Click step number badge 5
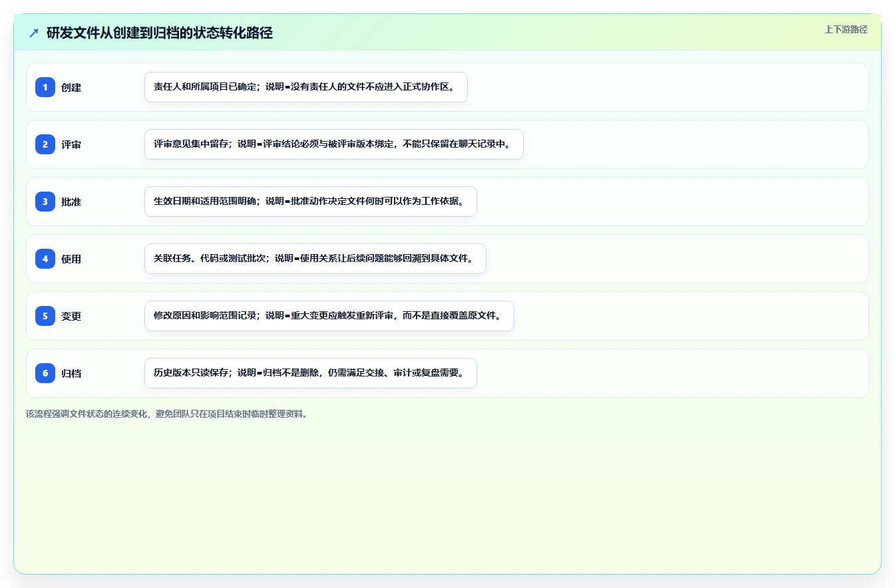The image size is (895, 588). coord(45,316)
